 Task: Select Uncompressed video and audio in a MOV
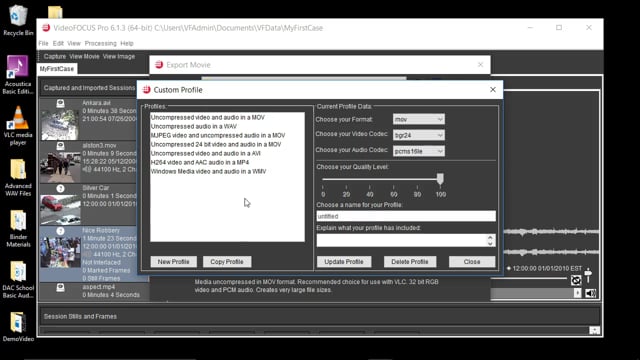[x=208, y=118]
